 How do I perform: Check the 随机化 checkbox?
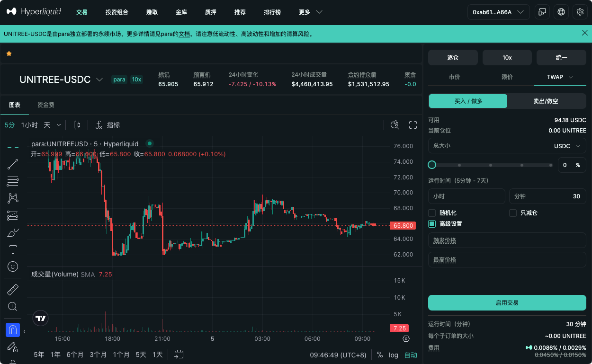click(432, 213)
